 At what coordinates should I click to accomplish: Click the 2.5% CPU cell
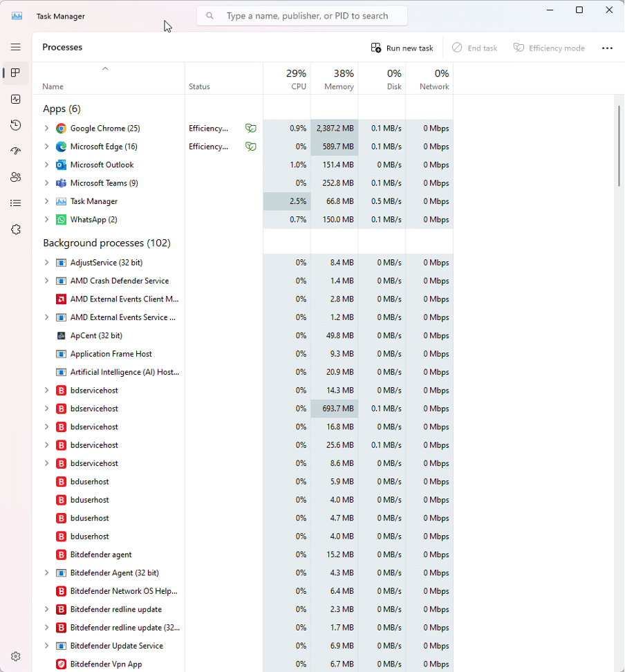(x=287, y=201)
